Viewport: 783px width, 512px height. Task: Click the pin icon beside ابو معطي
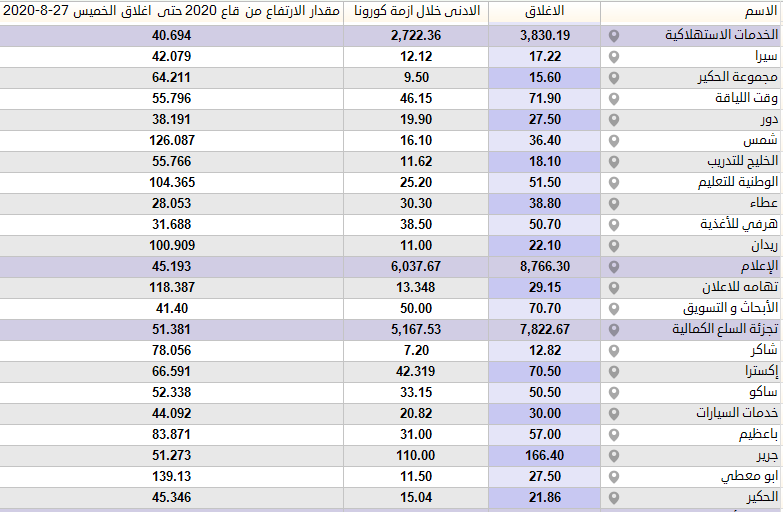pos(614,477)
